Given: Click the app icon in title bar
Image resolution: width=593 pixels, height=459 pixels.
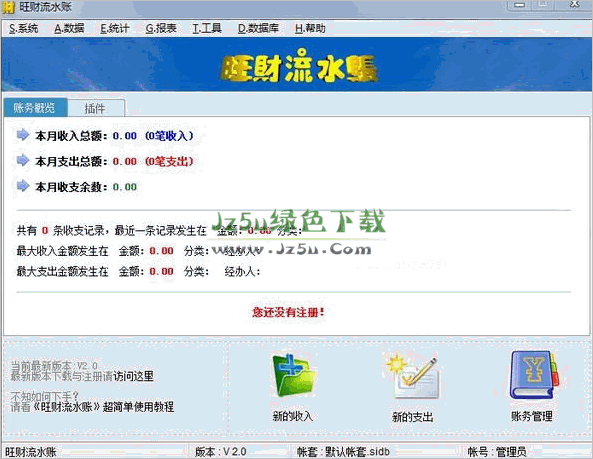Looking at the screenshot, I should click(x=8, y=7).
